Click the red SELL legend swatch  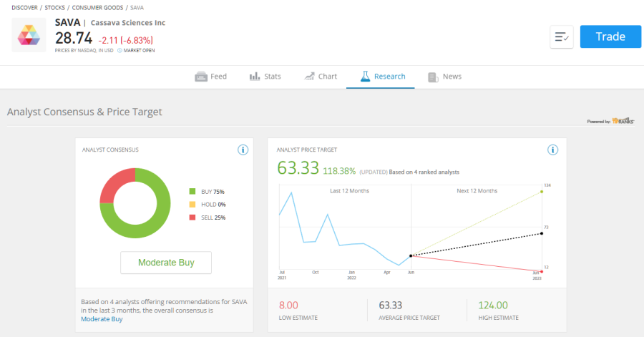point(192,217)
